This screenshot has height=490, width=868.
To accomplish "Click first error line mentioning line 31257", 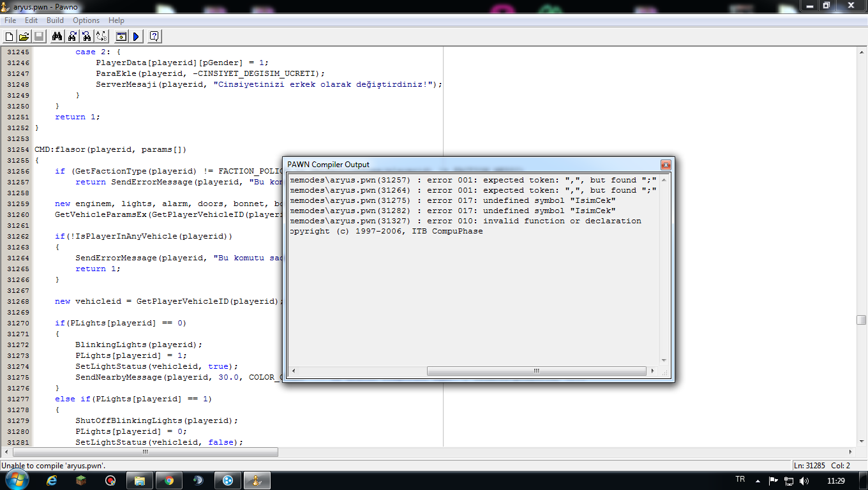I will [x=473, y=180].
